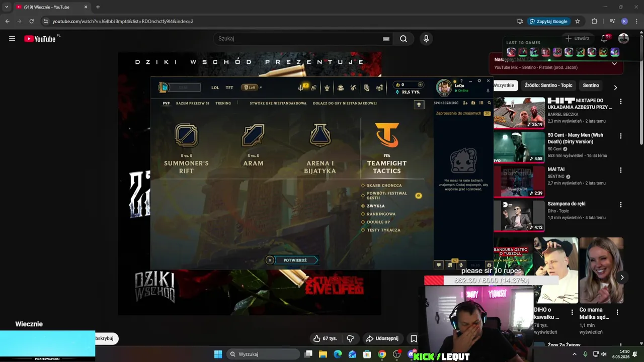Open League client clash/crafting tools icon

click(353, 87)
